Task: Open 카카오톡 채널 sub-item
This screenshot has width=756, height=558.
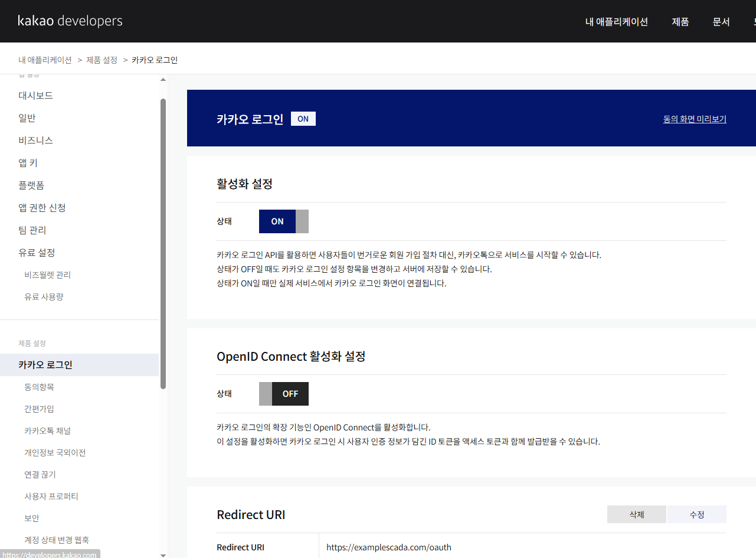Action: pyautogui.click(x=47, y=431)
